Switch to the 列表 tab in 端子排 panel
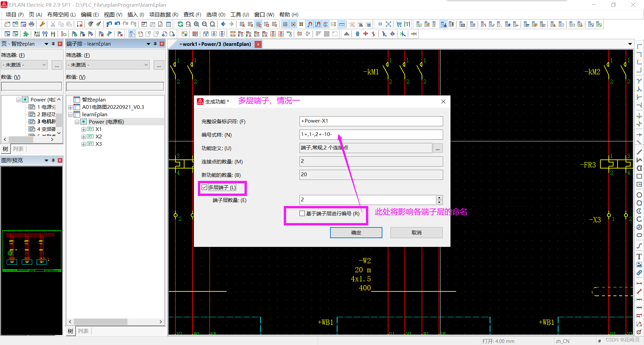Screen dimensions: 644x345 pos(83,331)
